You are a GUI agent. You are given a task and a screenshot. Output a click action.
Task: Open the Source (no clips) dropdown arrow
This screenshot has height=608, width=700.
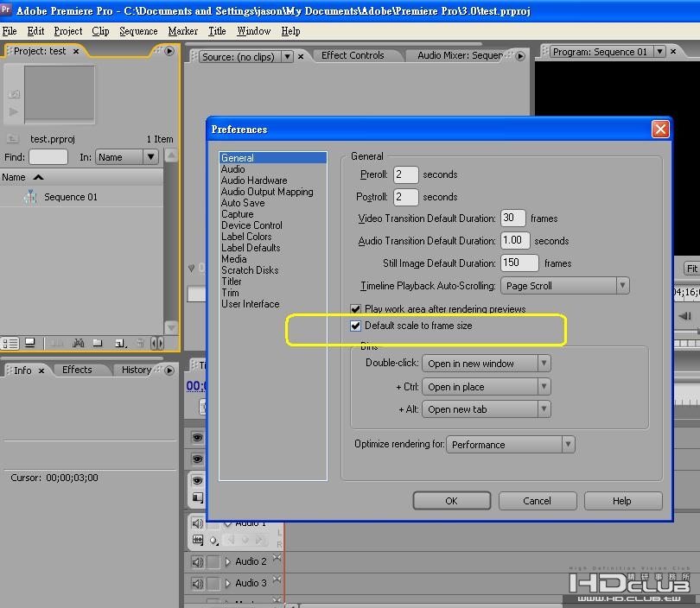point(288,57)
